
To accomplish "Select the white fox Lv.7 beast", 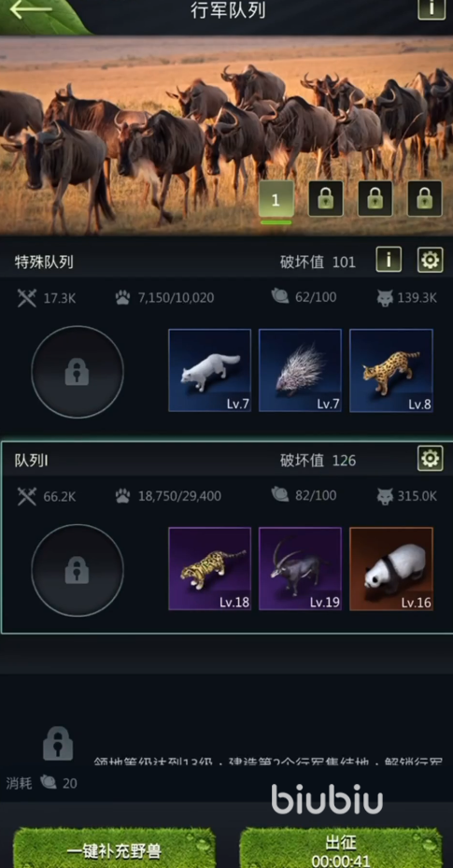I will (x=209, y=370).
